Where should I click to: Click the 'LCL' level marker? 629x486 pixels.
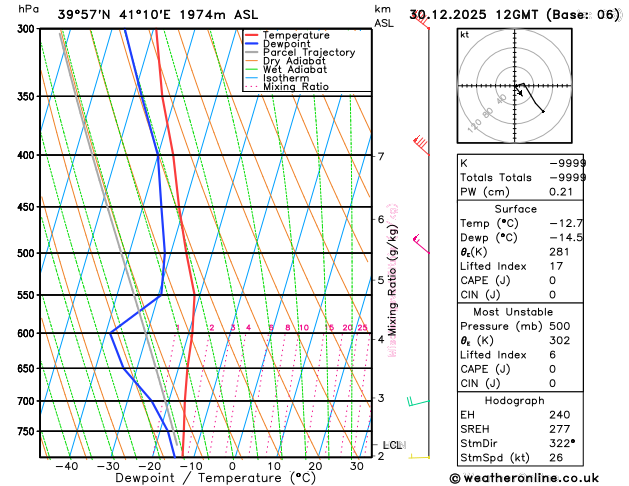(x=392, y=445)
